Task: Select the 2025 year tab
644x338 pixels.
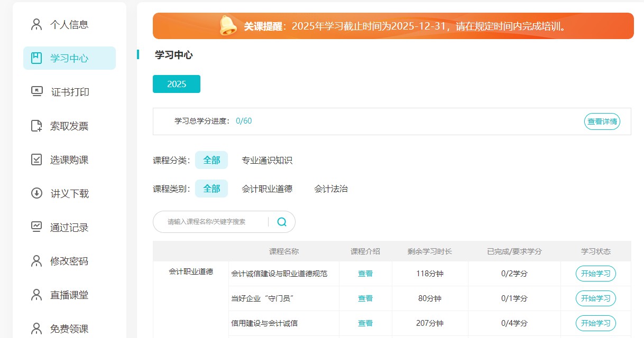Action: tap(177, 84)
